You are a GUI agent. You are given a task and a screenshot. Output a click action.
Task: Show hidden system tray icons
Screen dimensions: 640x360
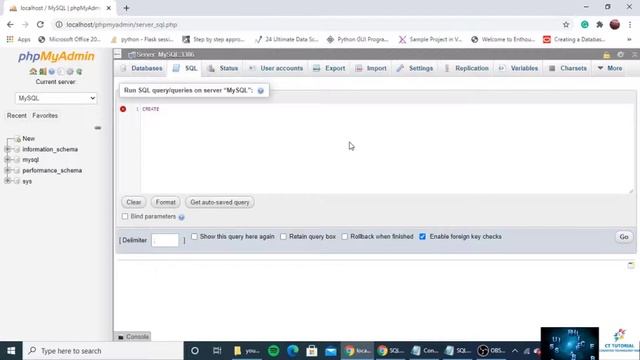[x=515, y=351]
